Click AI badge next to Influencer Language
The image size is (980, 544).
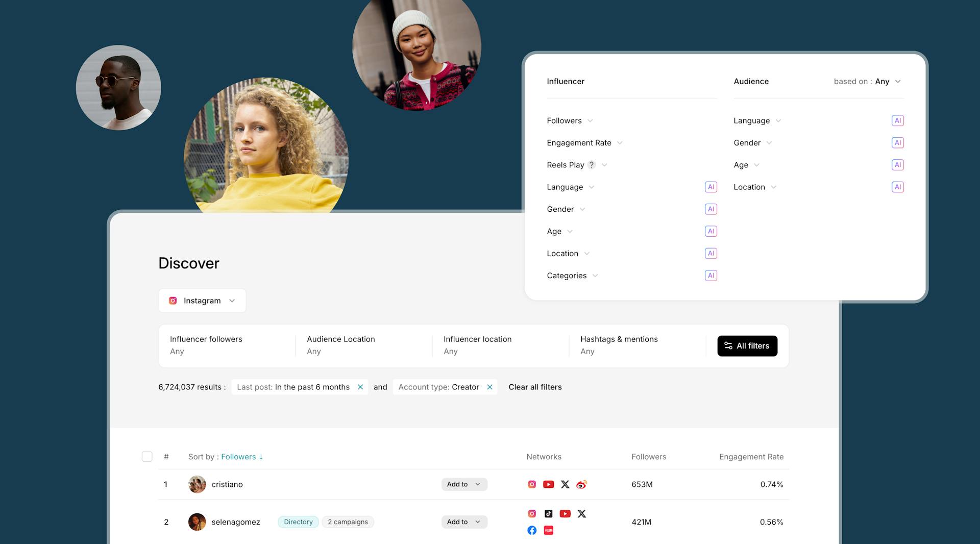711,187
